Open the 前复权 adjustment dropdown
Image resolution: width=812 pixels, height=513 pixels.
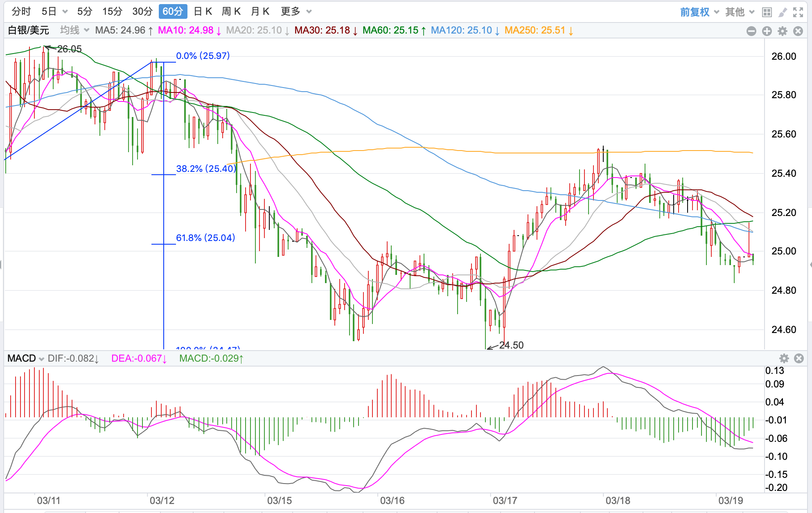(699, 12)
